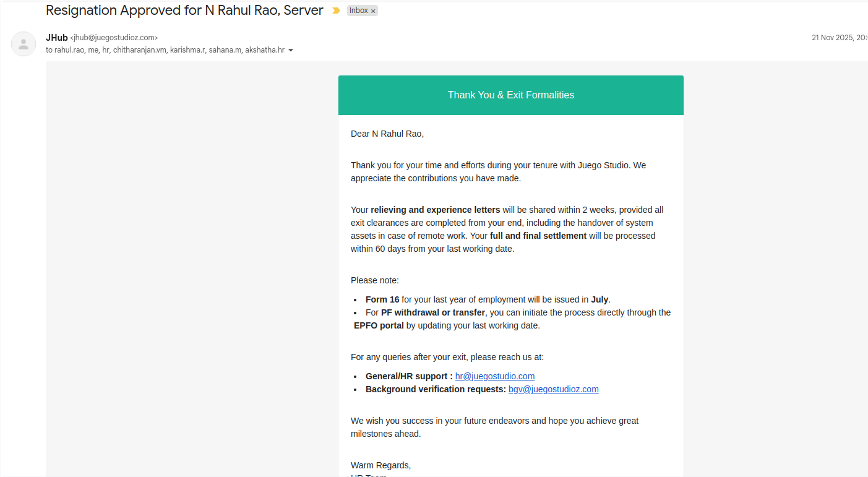Click the bold relieving and experience letters text
Screen dimensions: 868x477
[435, 210]
